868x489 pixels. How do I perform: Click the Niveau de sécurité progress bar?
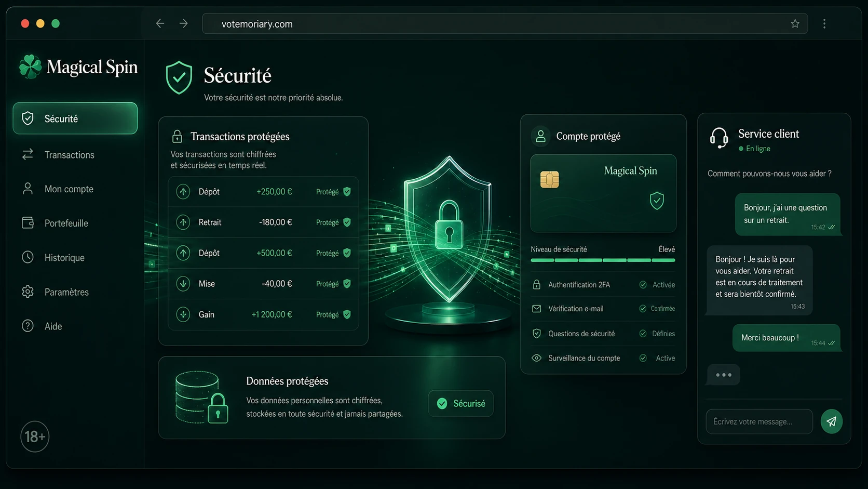coord(603,260)
